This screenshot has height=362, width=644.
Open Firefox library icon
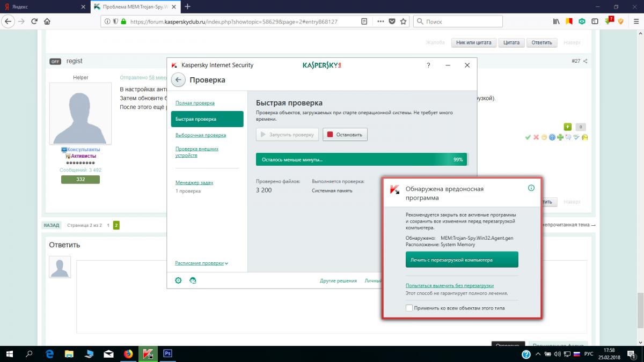click(x=557, y=21)
